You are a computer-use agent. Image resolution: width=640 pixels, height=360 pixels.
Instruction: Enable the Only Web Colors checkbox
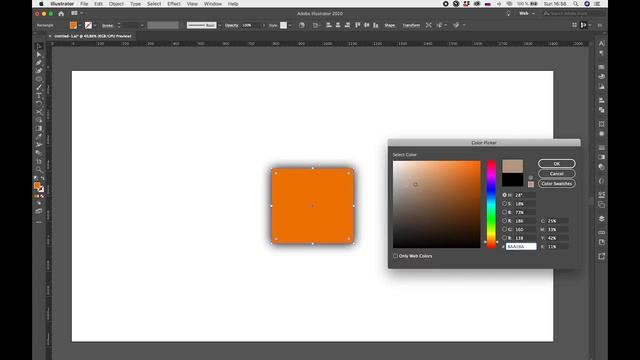click(x=395, y=256)
